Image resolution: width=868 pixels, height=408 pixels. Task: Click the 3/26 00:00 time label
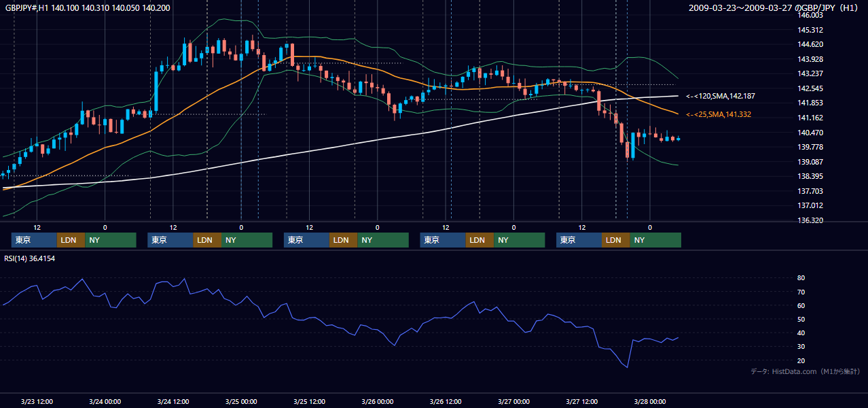[x=377, y=401]
